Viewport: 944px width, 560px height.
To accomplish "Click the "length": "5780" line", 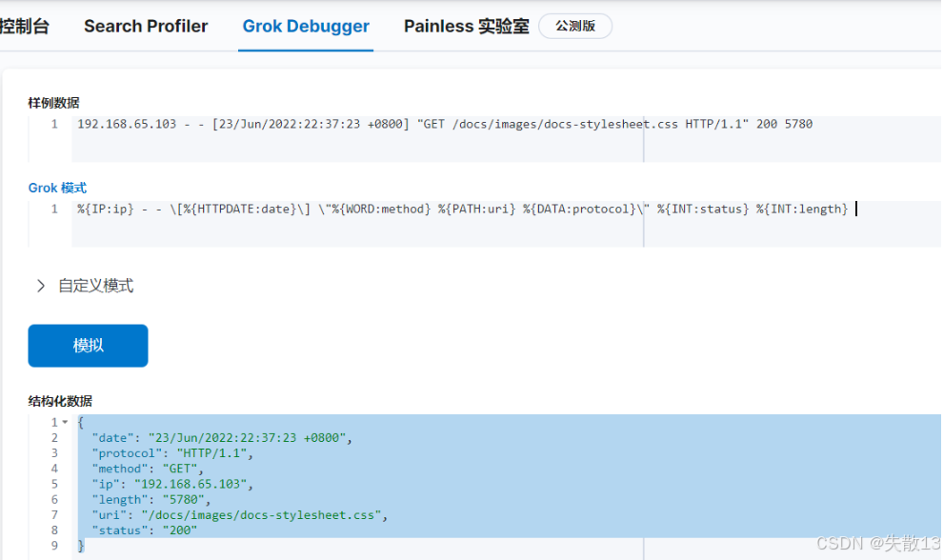I will pos(151,500).
